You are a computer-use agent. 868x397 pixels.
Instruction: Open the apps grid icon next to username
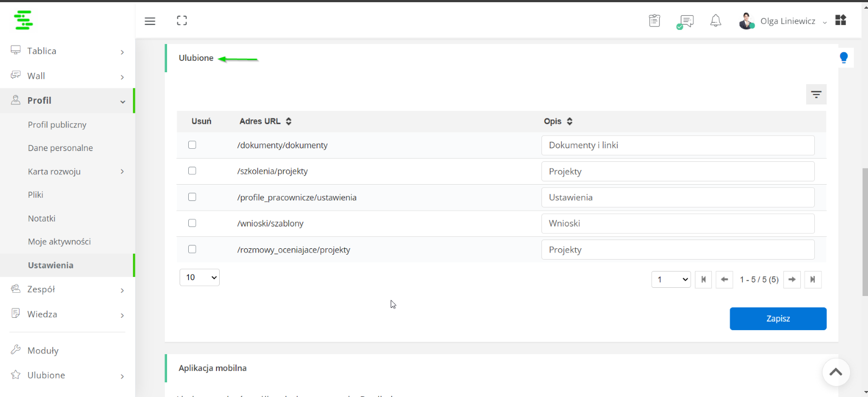[840, 20]
